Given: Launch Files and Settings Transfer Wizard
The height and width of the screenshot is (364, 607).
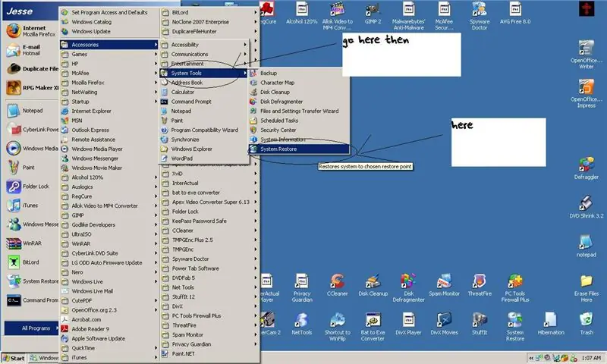Looking at the screenshot, I should (298, 111).
